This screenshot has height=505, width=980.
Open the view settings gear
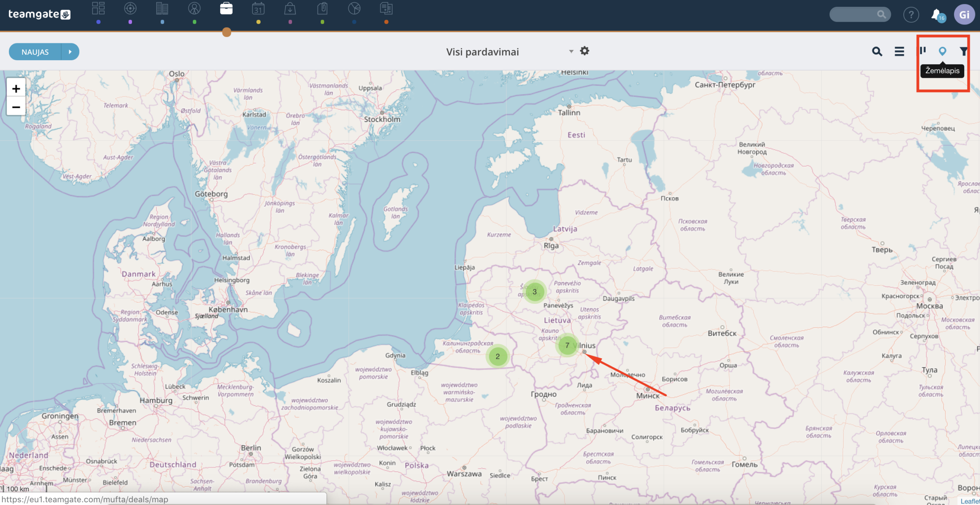pos(585,51)
